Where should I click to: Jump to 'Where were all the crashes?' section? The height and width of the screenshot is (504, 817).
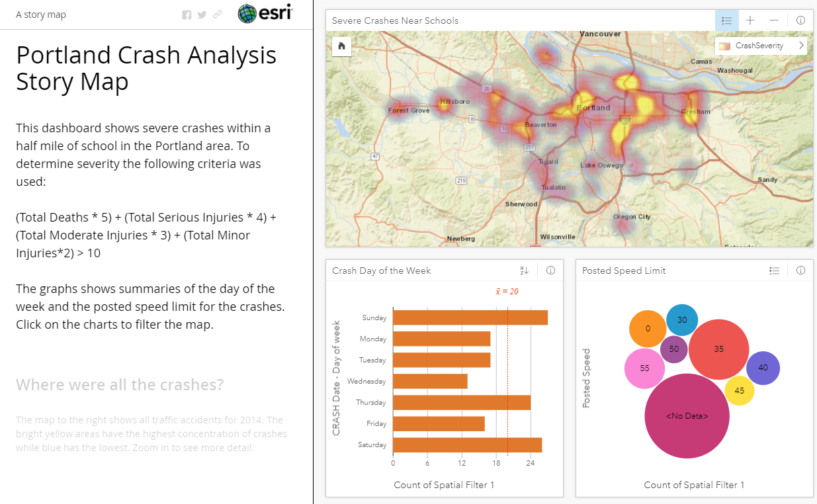[120, 385]
